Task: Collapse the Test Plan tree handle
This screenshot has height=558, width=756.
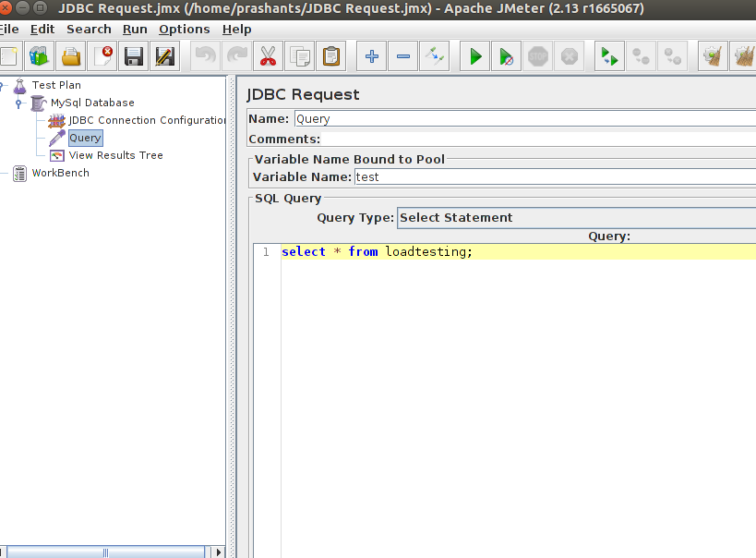Action: coord(2,85)
